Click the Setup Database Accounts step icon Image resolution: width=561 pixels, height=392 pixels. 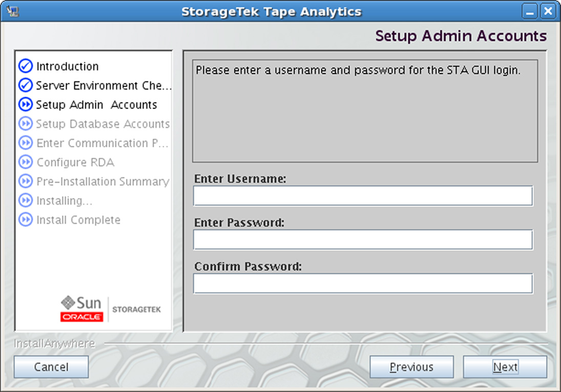pyautogui.click(x=26, y=124)
